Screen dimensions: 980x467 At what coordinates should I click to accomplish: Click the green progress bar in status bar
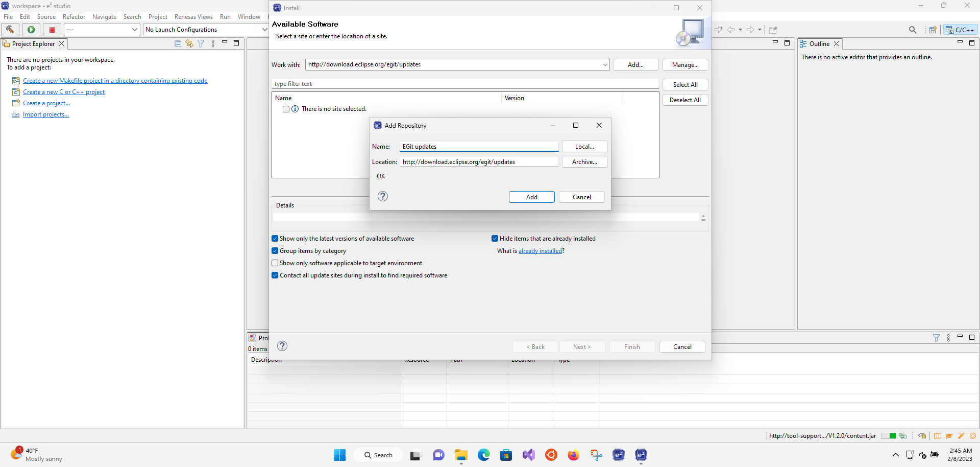889,436
